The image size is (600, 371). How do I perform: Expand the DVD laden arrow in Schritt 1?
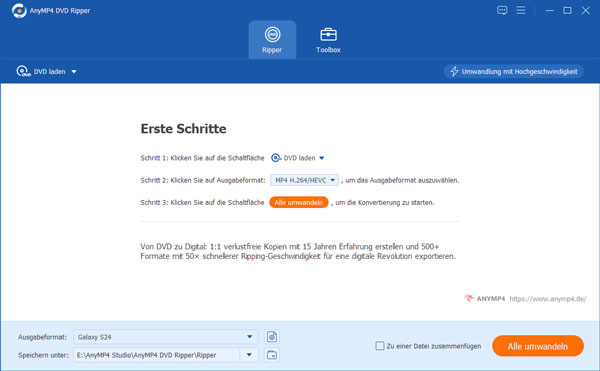(x=322, y=158)
